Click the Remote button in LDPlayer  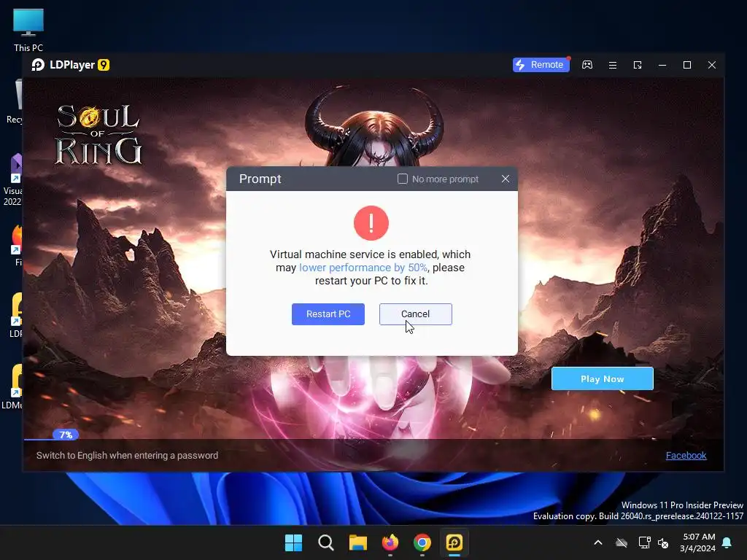(541, 65)
